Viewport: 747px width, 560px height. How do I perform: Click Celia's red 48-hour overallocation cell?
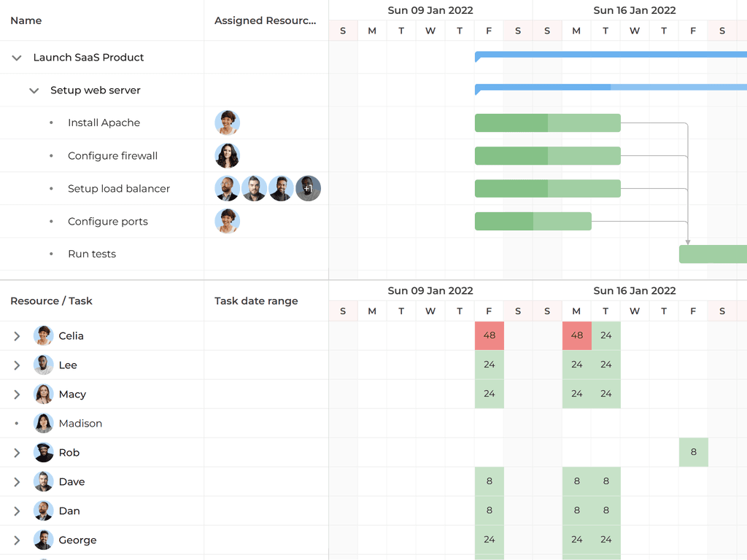tap(489, 336)
